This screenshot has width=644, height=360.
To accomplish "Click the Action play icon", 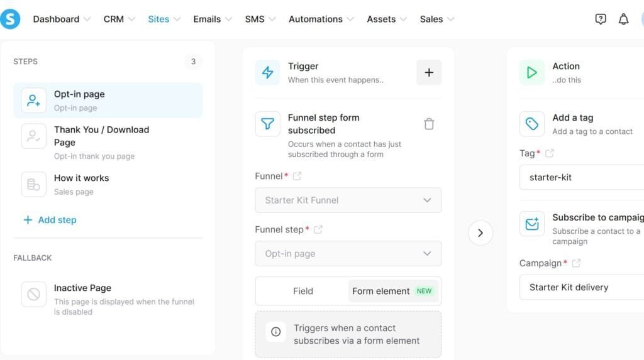I will tap(532, 72).
